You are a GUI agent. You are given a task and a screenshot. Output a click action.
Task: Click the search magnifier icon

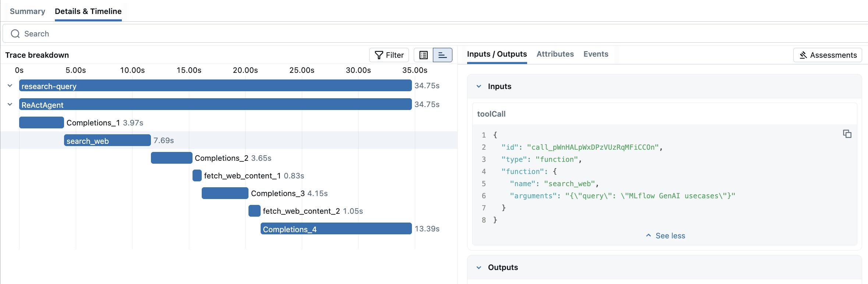pos(15,34)
